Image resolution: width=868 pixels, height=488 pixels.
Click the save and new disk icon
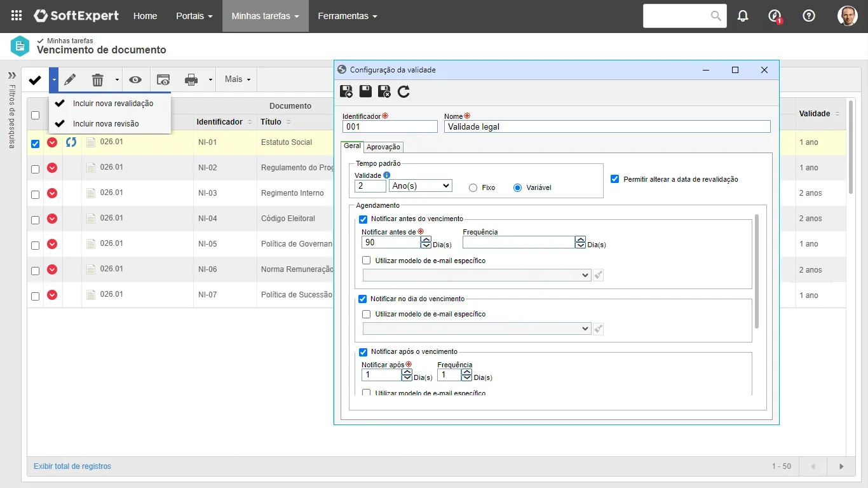coord(346,91)
